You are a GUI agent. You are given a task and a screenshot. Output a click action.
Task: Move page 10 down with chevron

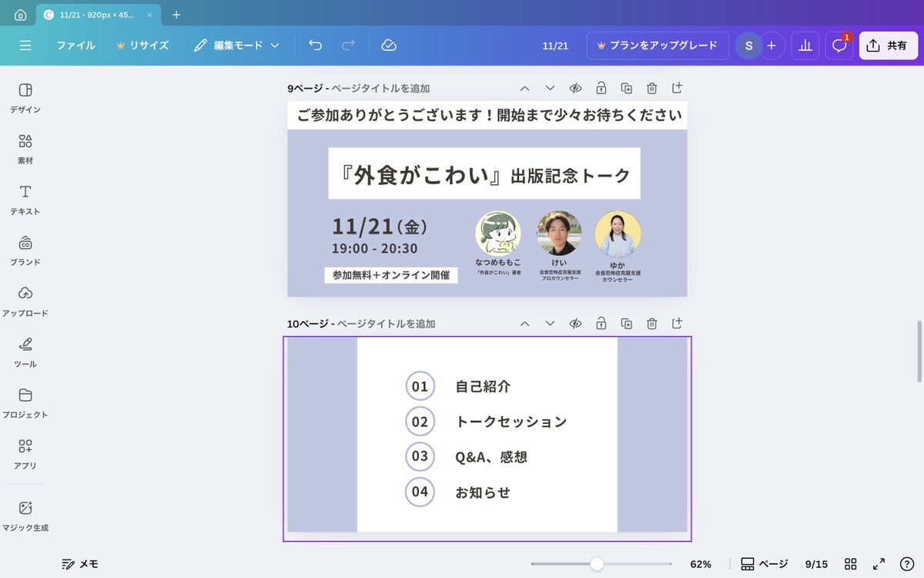550,324
